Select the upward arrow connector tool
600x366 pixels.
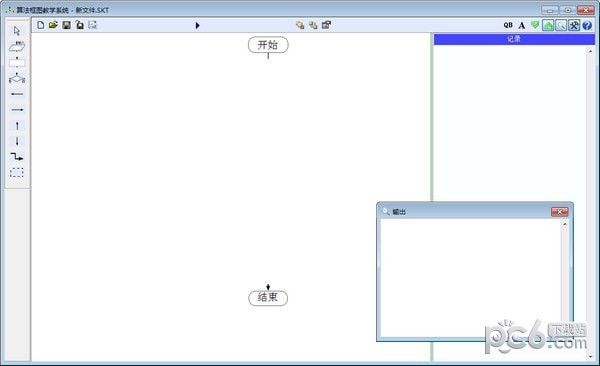pos(17,125)
